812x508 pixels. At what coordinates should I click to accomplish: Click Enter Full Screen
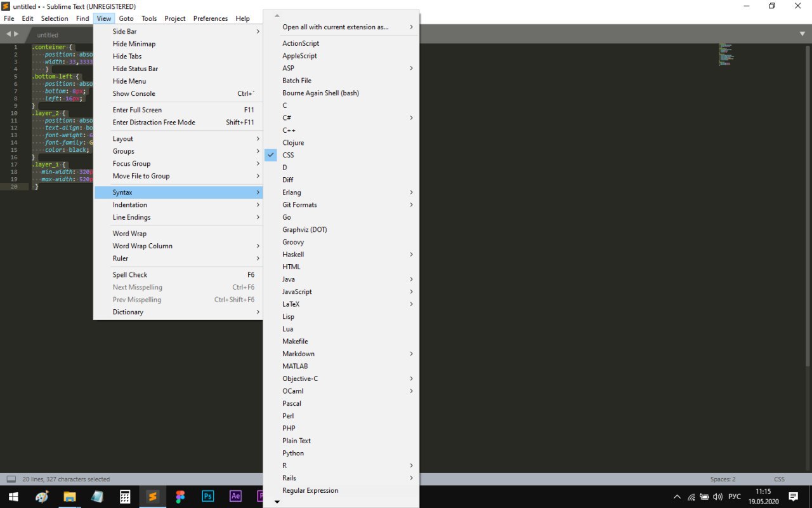[x=178, y=110]
